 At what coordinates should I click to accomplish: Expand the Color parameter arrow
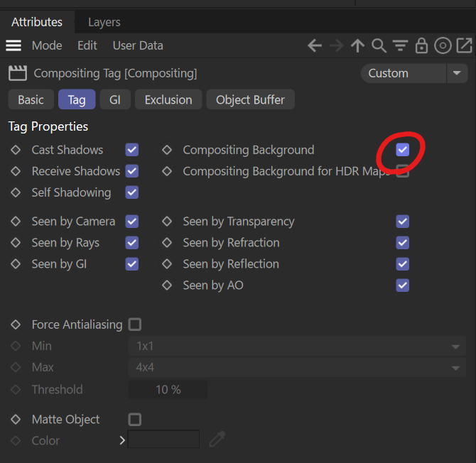pyautogui.click(x=122, y=440)
